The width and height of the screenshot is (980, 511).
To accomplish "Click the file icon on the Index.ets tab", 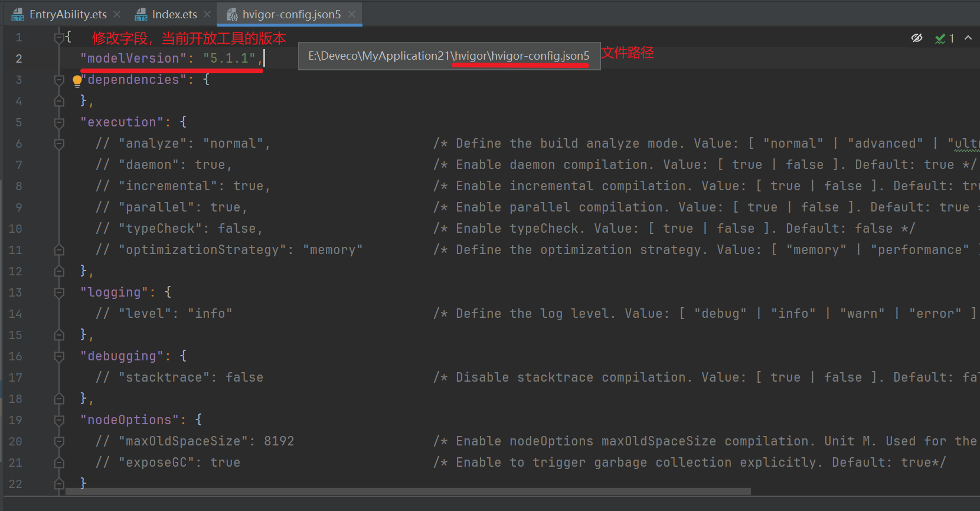I will [x=141, y=14].
